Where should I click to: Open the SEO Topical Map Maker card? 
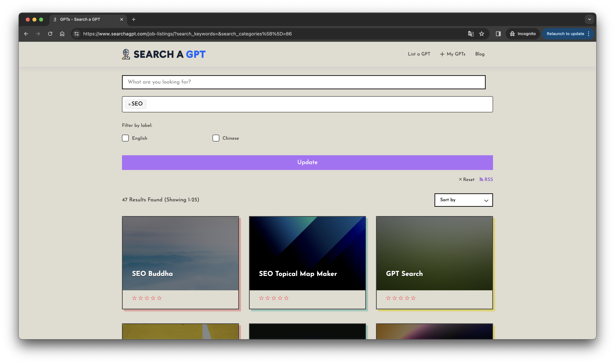click(307, 262)
